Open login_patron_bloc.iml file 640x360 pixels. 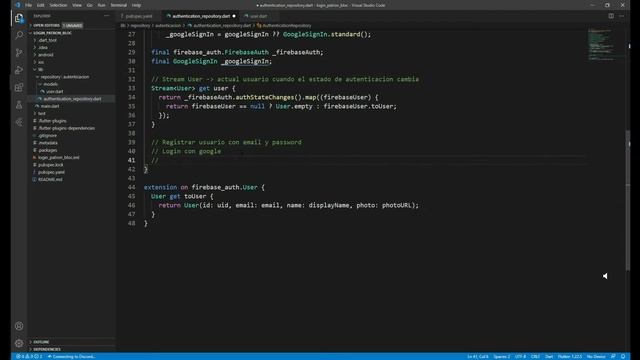pyautogui.click(x=58, y=157)
